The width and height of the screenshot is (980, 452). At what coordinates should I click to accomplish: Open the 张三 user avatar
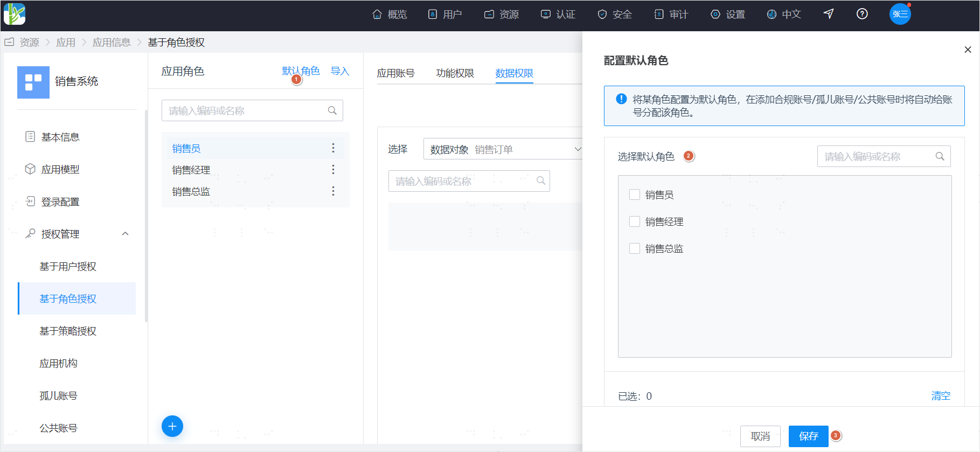900,14
